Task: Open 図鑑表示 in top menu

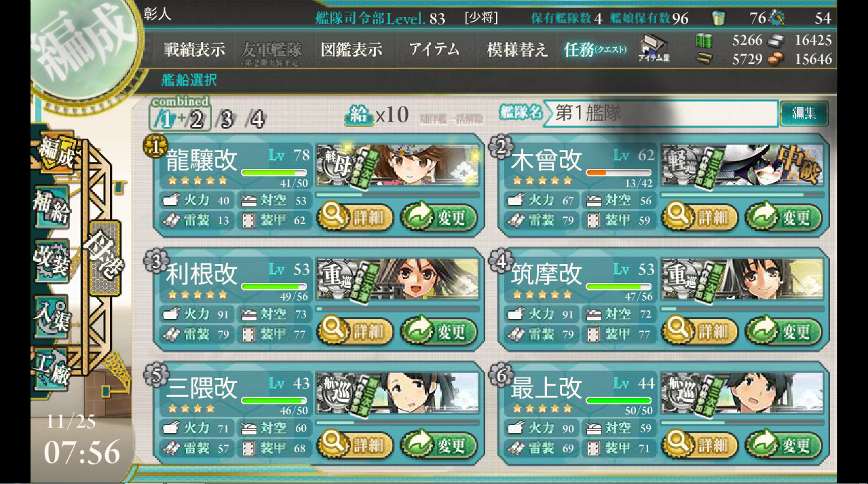Action: (x=352, y=50)
